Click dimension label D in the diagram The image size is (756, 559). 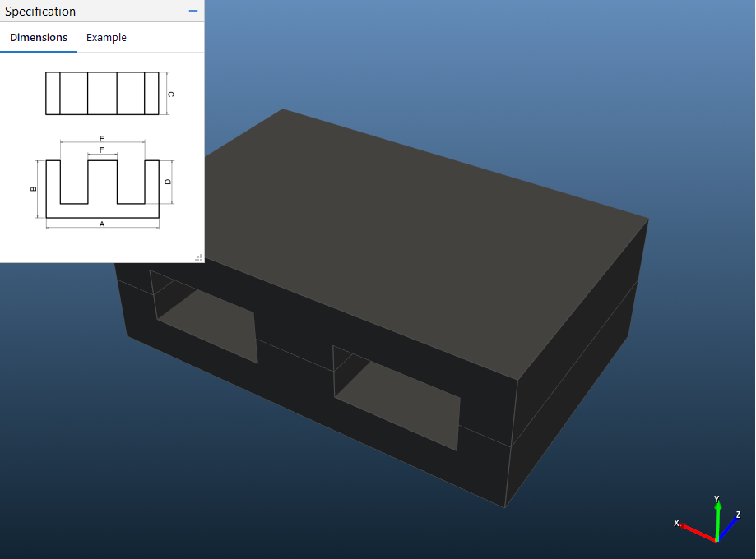pyautogui.click(x=168, y=182)
